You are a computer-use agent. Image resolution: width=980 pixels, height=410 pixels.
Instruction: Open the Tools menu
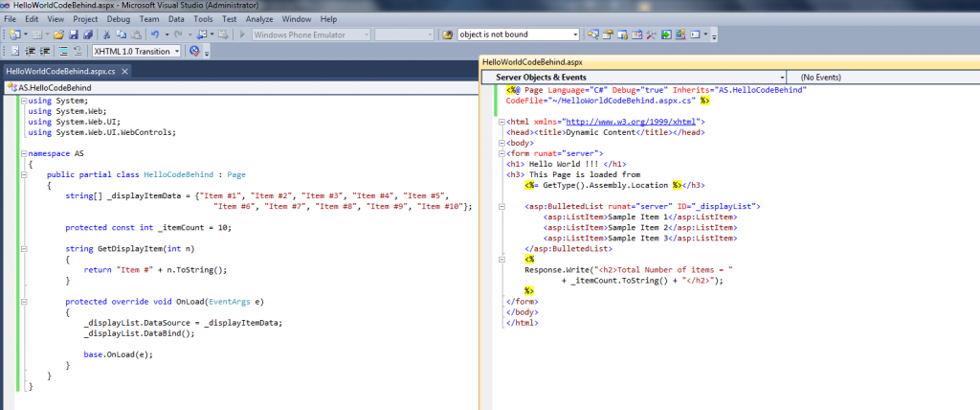(x=203, y=19)
